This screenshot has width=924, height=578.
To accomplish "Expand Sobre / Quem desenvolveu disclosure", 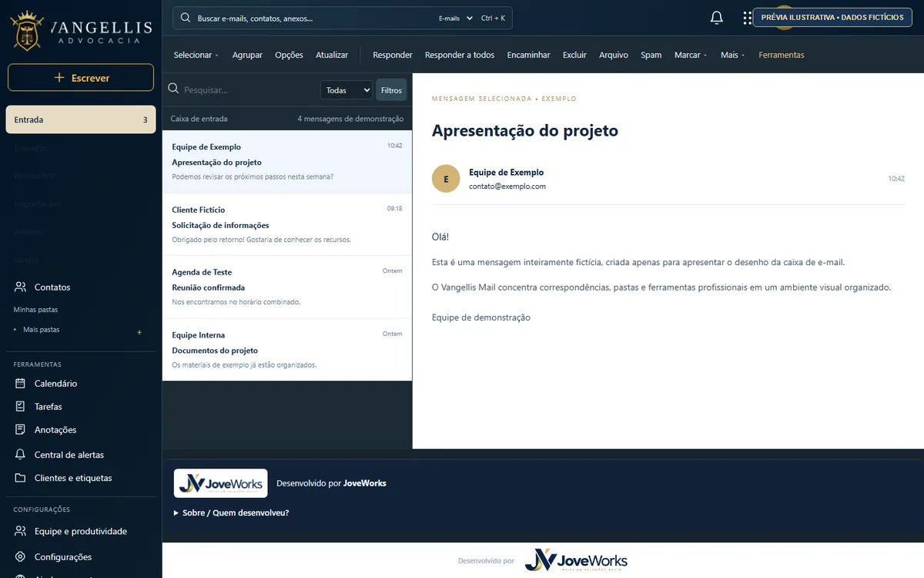I will tap(232, 512).
